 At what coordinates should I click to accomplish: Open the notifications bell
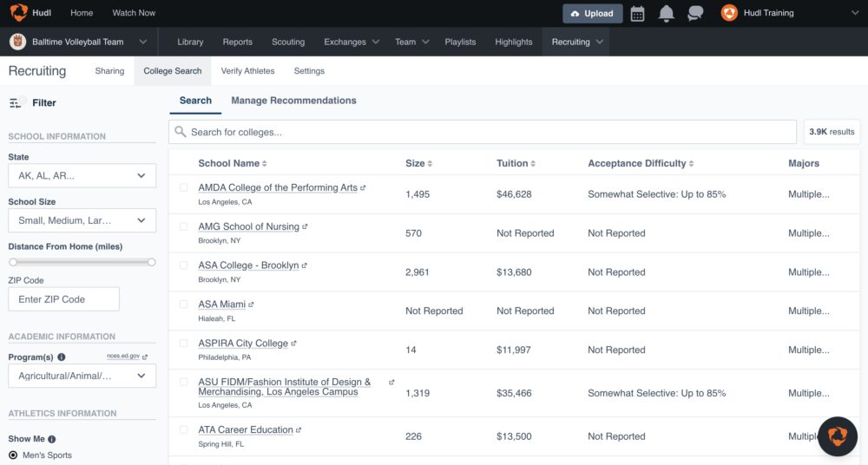667,13
